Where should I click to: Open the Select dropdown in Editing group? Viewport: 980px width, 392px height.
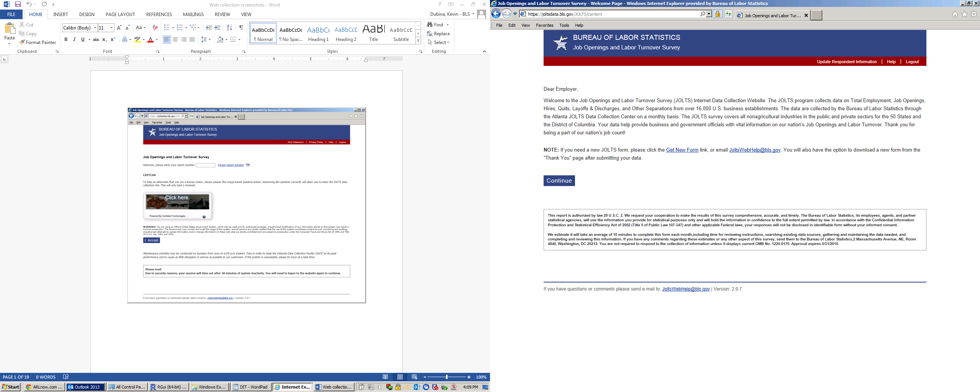click(439, 42)
